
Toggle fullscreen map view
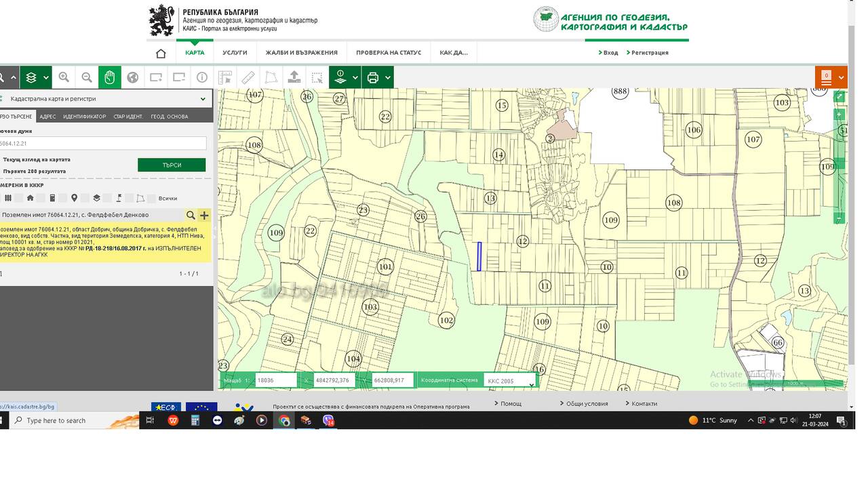click(840, 97)
